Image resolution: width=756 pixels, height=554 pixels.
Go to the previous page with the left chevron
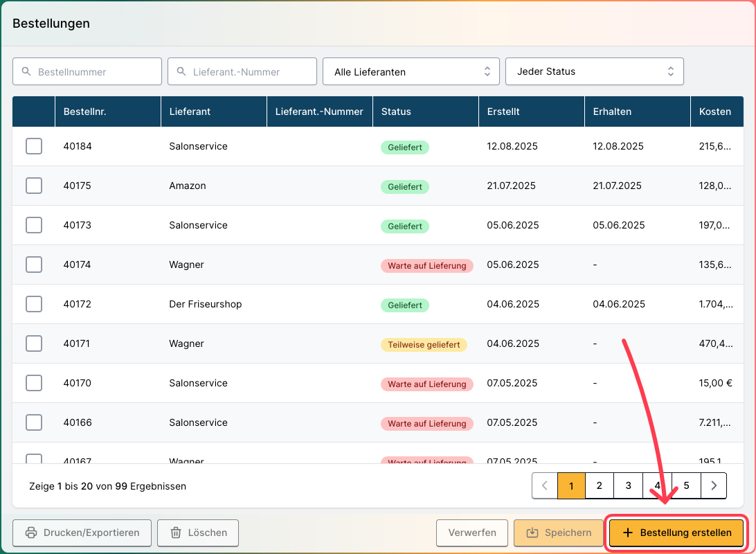[545, 485]
